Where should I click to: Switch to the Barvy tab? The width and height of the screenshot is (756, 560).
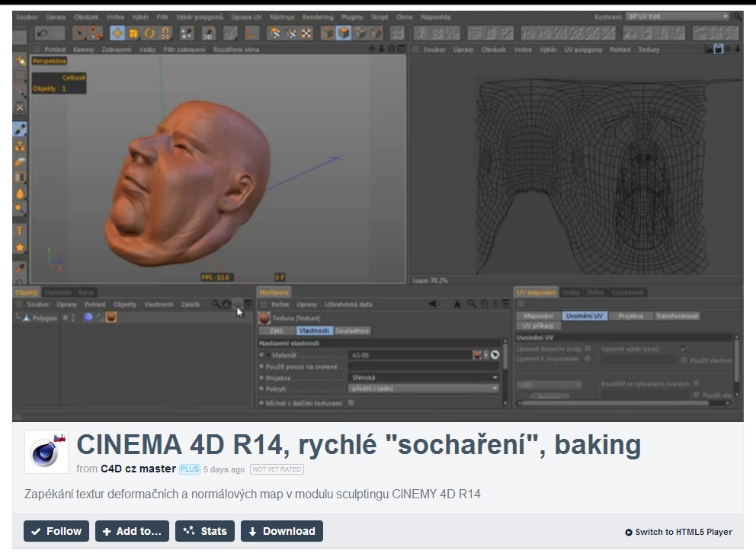tap(86, 292)
